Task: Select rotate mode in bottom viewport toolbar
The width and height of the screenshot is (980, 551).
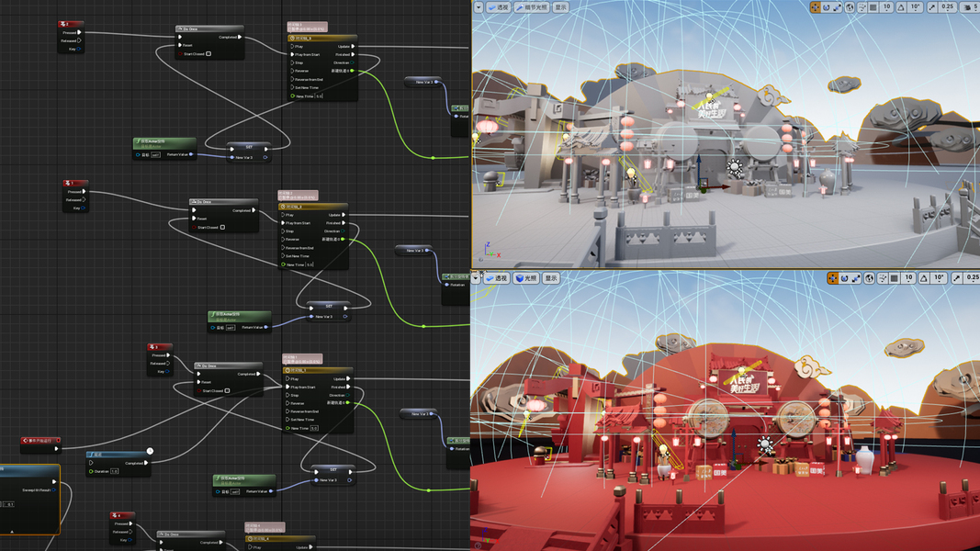Action: pos(844,278)
